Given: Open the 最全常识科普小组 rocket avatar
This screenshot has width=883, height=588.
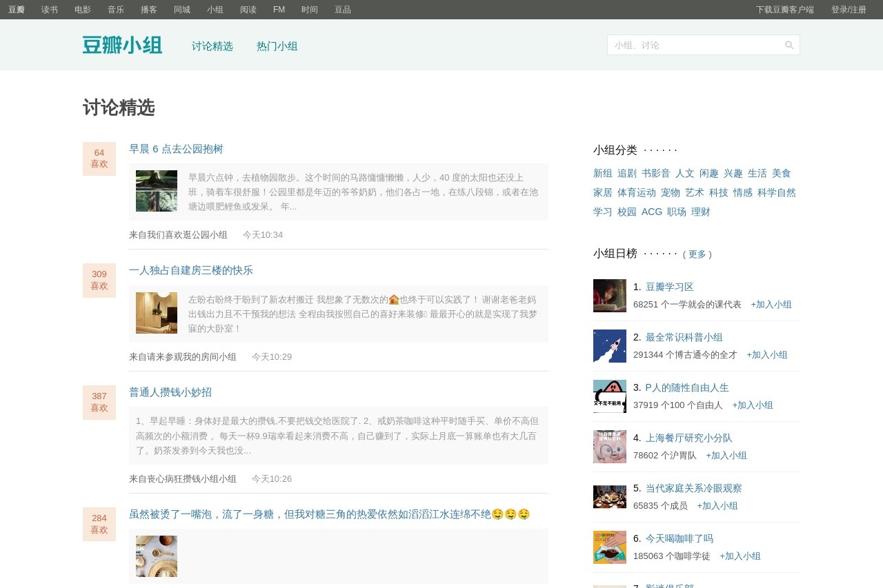Looking at the screenshot, I should point(609,346).
